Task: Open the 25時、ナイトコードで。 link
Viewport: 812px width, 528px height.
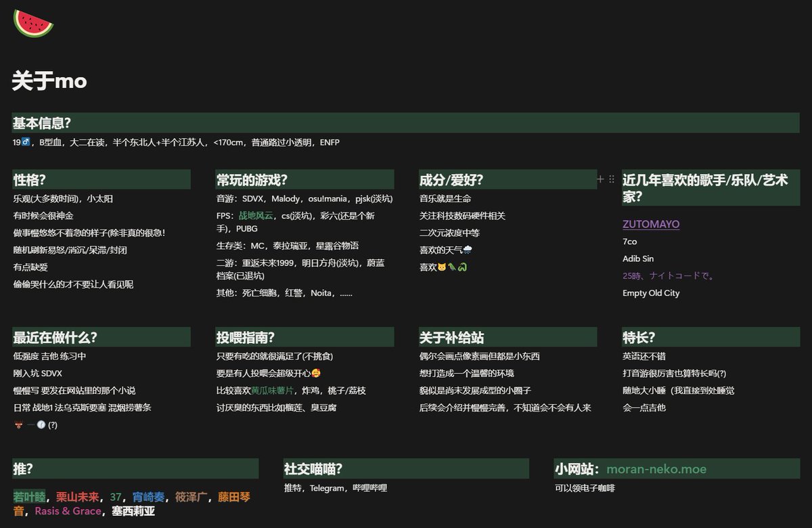Action: click(669, 276)
